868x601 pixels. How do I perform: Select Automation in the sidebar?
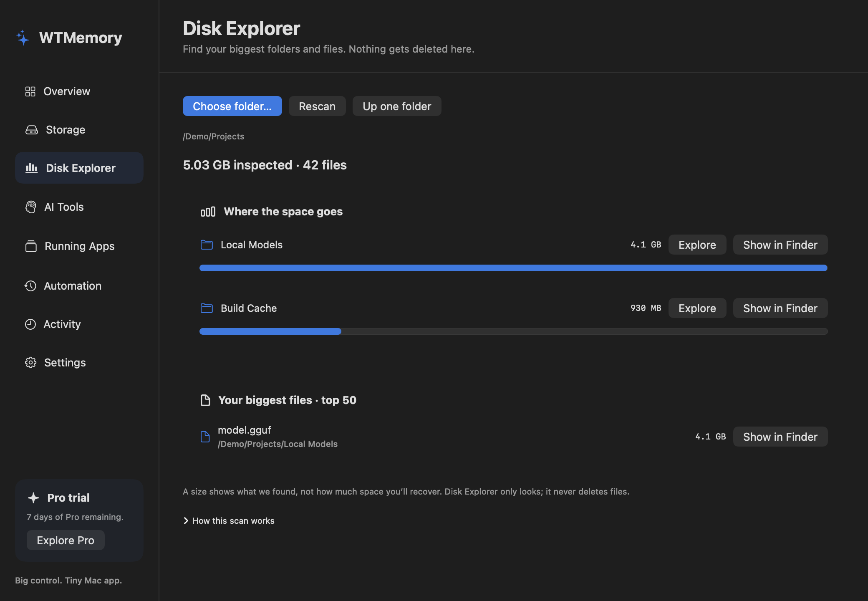coord(79,286)
